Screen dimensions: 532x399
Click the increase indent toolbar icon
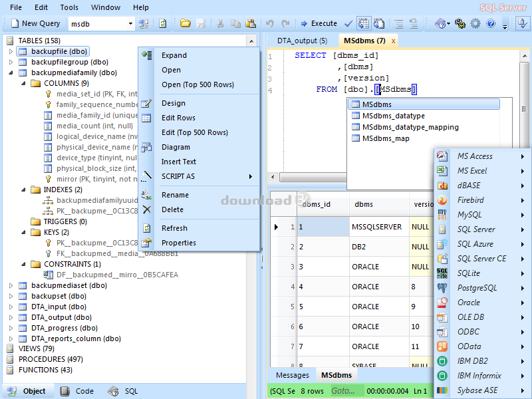pyautogui.click(x=399, y=24)
